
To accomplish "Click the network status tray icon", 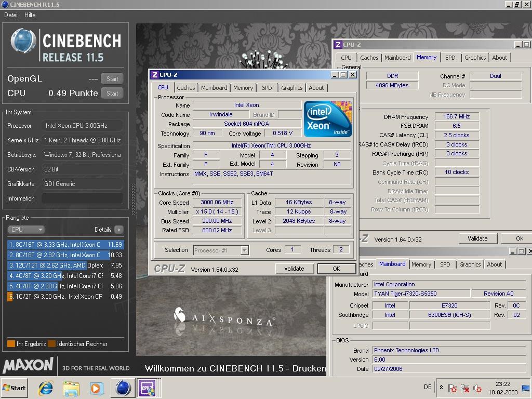I will pyautogui.click(x=465, y=388).
